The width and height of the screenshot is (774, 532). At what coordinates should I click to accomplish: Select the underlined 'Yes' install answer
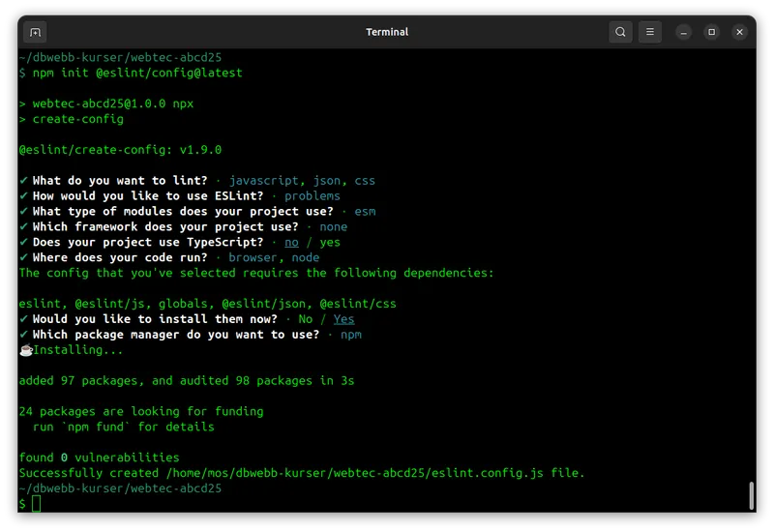click(x=343, y=319)
